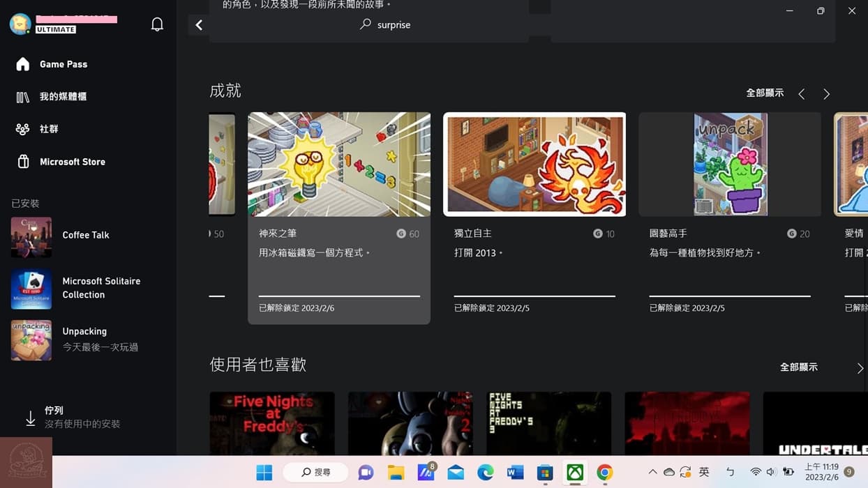The height and width of the screenshot is (488, 868).
Task: Open Unpacking from the installed games list
Action: click(84, 331)
